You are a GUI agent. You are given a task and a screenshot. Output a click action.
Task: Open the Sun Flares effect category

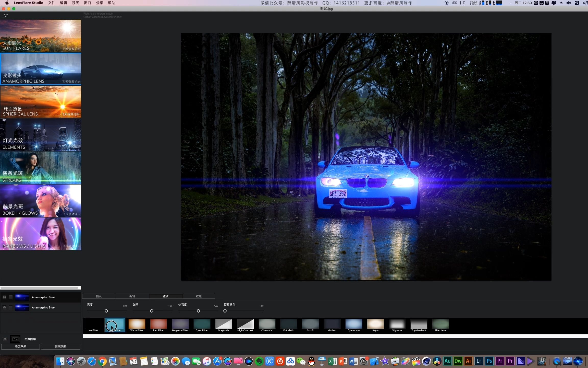41,36
